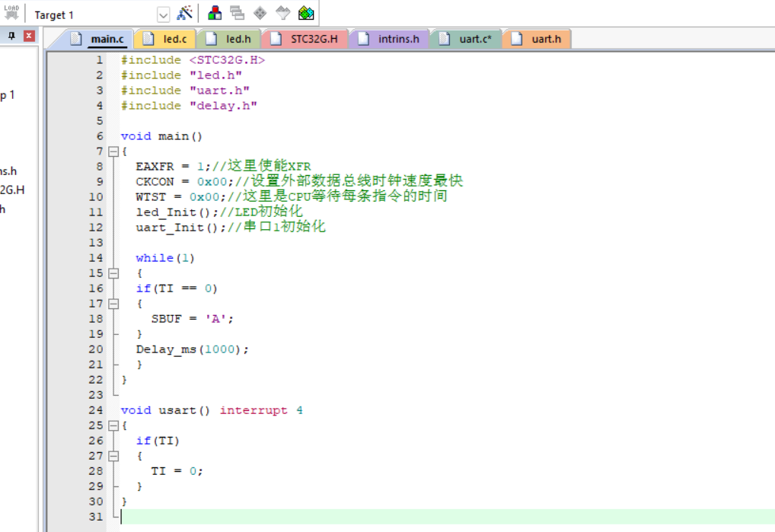Click 'Delay_ms(1000);' call
This screenshot has width=775, height=532.
pyautogui.click(x=193, y=350)
